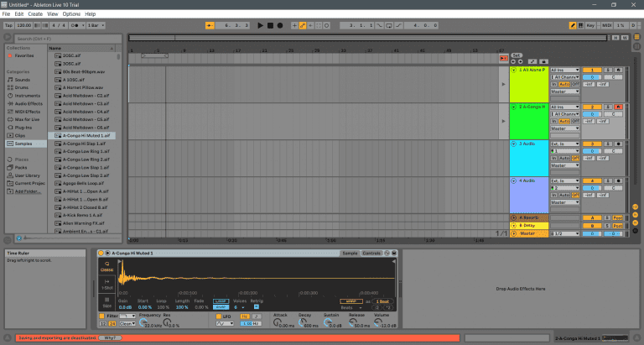Select the Drums category
Screen dimensions: 644x345
(21, 87)
